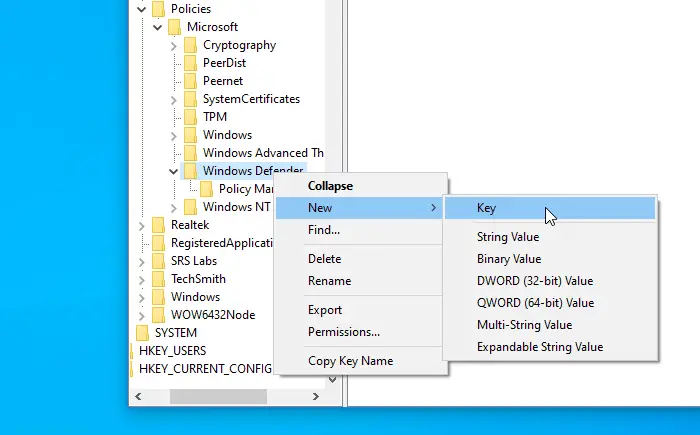Click the RegisteredApplications folder icon
This screenshot has height=435, width=700.
pyautogui.click(x=158, y=243)
